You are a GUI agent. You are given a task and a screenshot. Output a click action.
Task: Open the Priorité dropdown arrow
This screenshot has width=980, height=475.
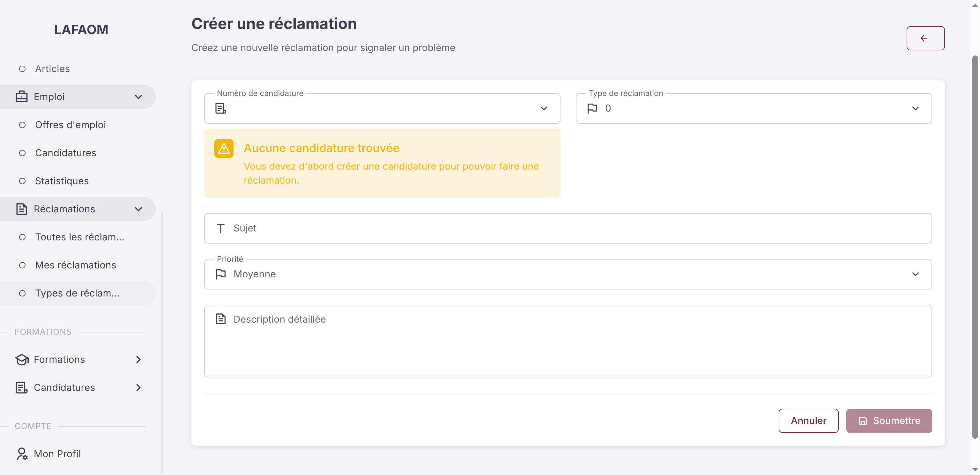coord(915,274)
